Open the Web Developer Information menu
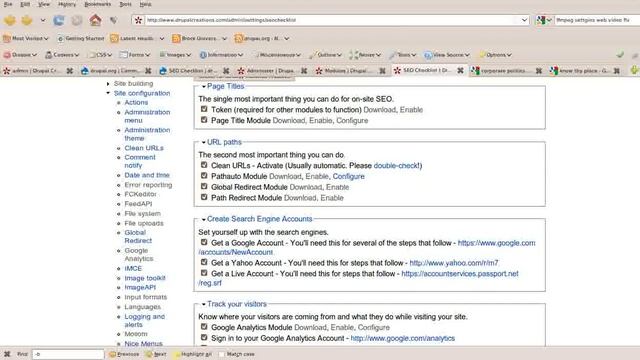 pos(222,55)
